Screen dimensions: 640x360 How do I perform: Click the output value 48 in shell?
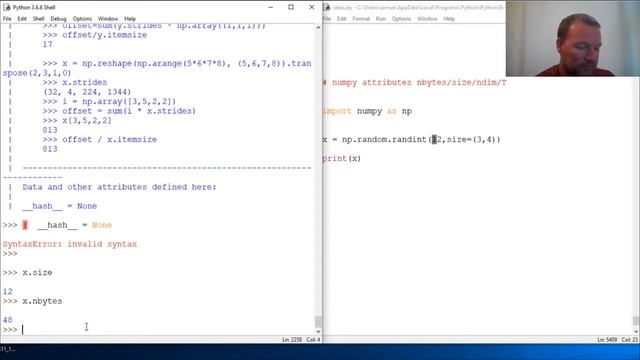click(7, 320)
